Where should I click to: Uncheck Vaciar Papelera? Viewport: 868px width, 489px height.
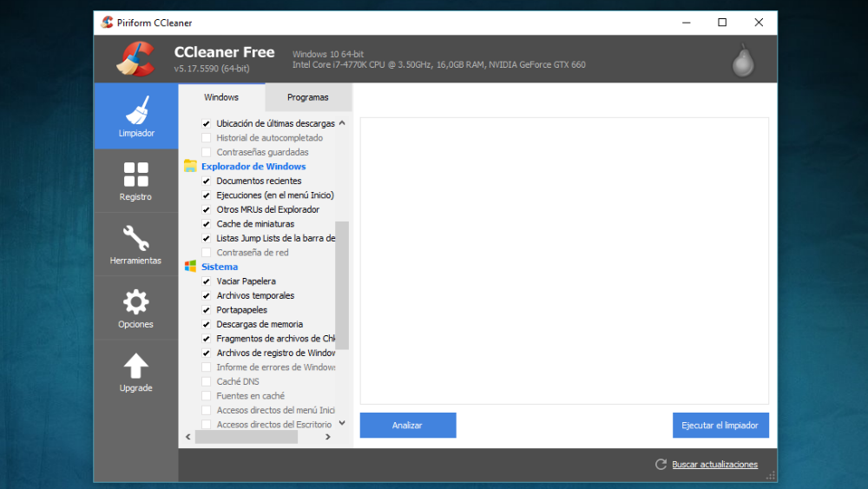(207, 281)
